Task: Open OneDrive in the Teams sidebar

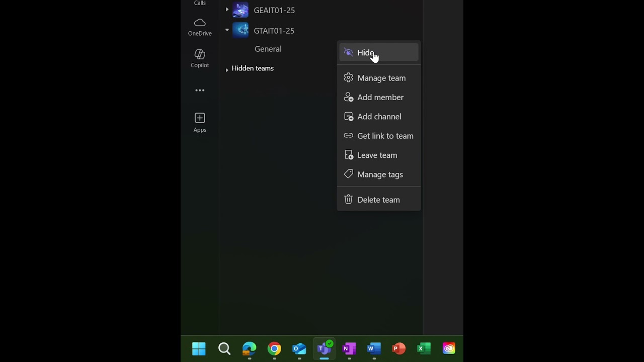Action: click(200, 27)
